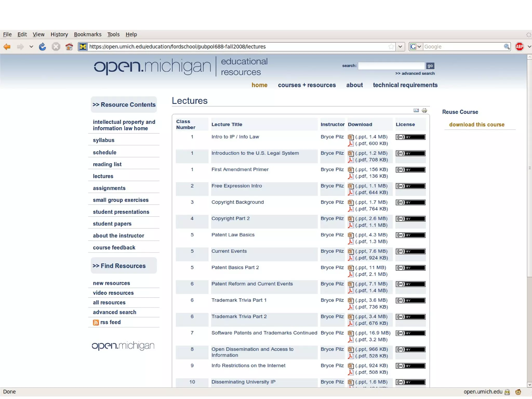
Task: Click the vertical page scrollbar thumb
Action: click(x=529, y=168)
